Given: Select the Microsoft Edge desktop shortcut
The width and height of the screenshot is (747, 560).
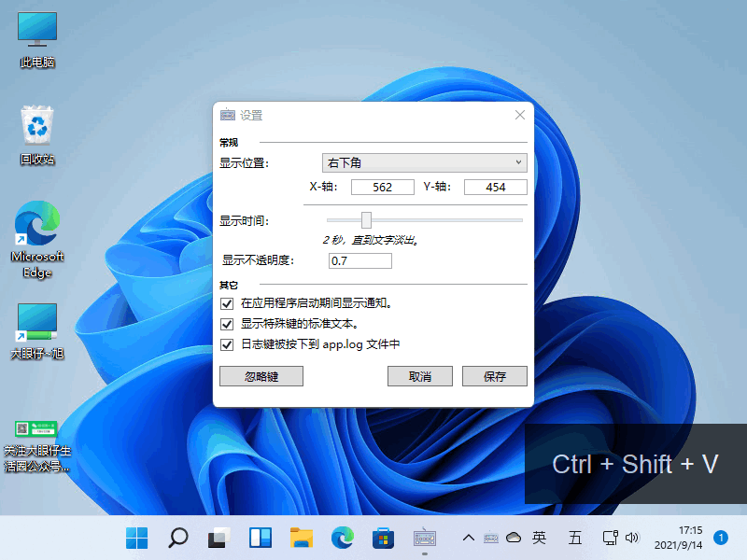Looking at the screenshot, I should coord(37,240).
